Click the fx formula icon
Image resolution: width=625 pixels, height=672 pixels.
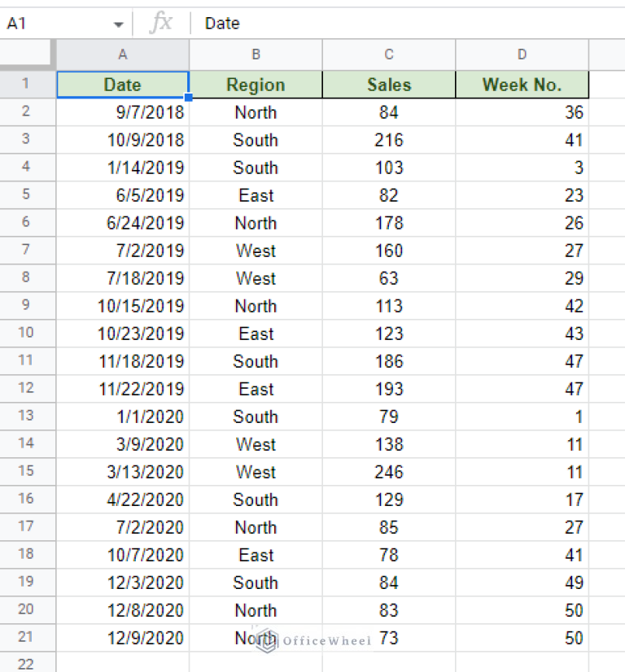[x=161, y=24]
